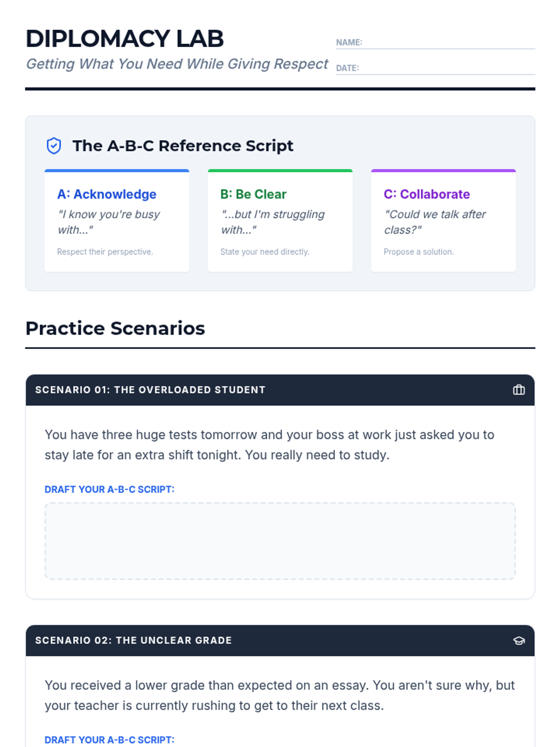Click the purple bar atop Collaborate card
Image resolution: width=560 pixels, height=747 pixels.
(443, 171)
